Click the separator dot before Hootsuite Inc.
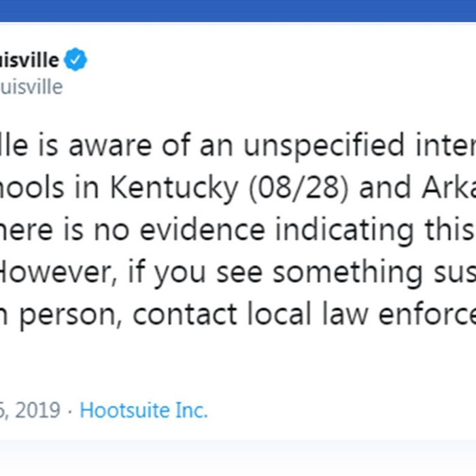The image size is (476, 476). coord(70,411)
